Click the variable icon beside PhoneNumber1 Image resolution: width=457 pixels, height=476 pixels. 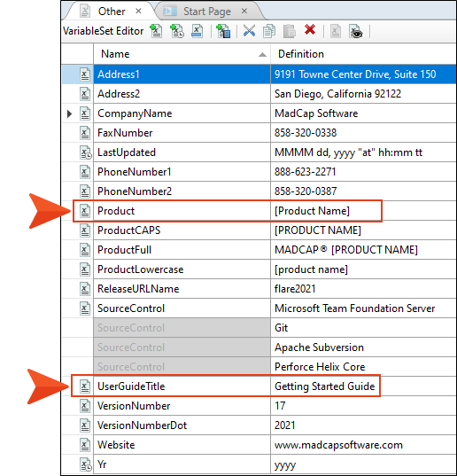click(85, 172)
